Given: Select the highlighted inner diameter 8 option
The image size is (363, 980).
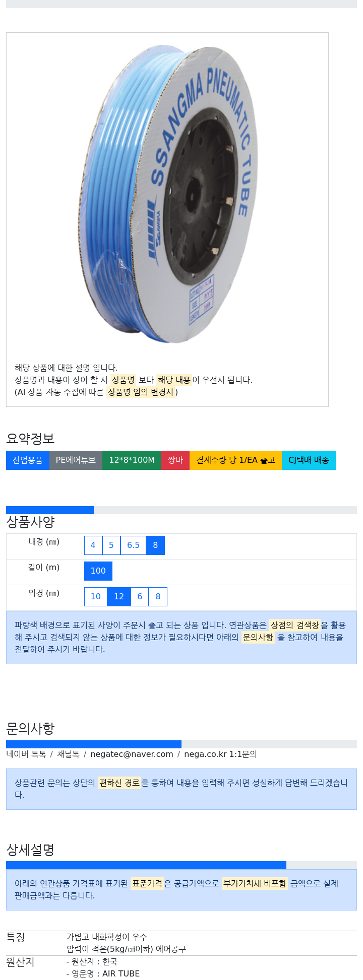Looking at the screenshot, I should pos(155,545).
